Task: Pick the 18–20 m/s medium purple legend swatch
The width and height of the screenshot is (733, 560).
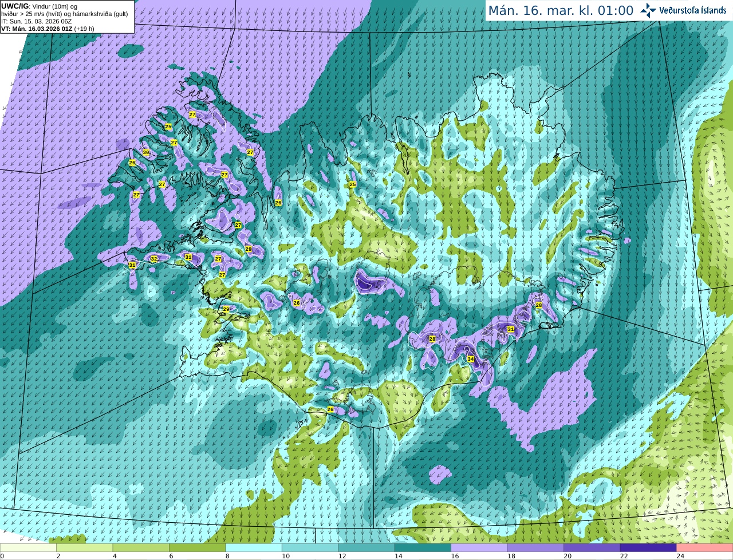Action: point(535,547)
